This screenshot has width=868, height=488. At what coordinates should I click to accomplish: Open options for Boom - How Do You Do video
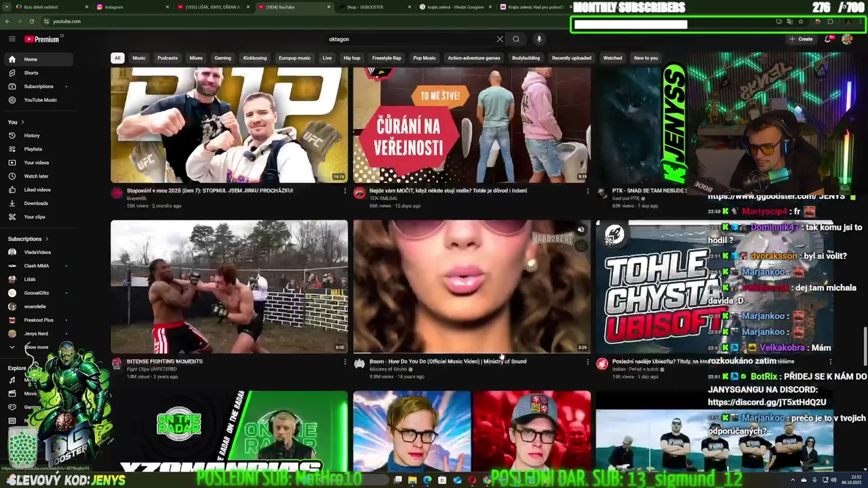tap(587, 362)
